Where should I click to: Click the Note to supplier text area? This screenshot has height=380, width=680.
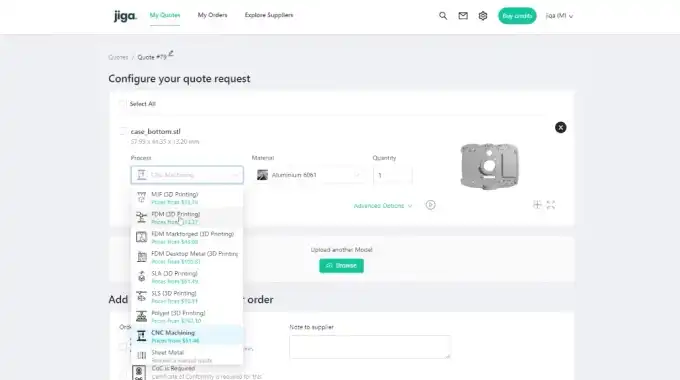pyautogui.click(x=370, y=347)
